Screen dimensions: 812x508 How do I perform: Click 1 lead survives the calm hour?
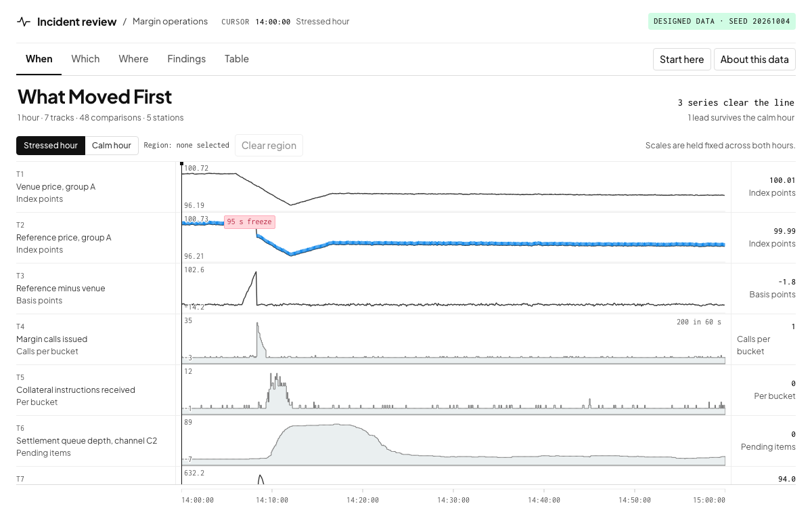click(742, 118)
